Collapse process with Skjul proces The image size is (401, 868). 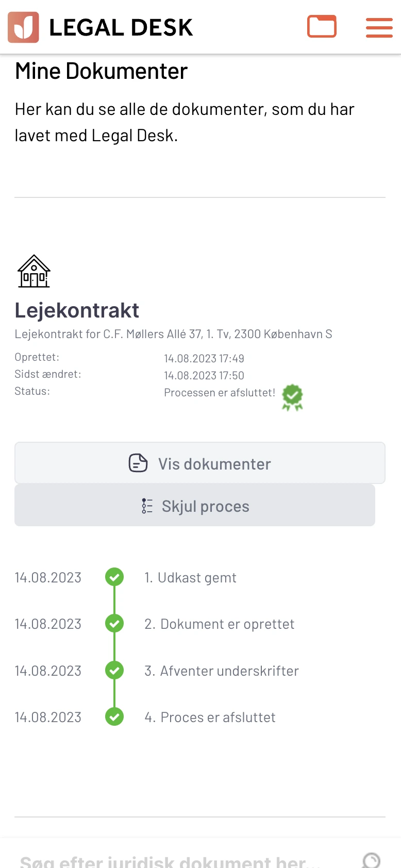tap(195, 506)
